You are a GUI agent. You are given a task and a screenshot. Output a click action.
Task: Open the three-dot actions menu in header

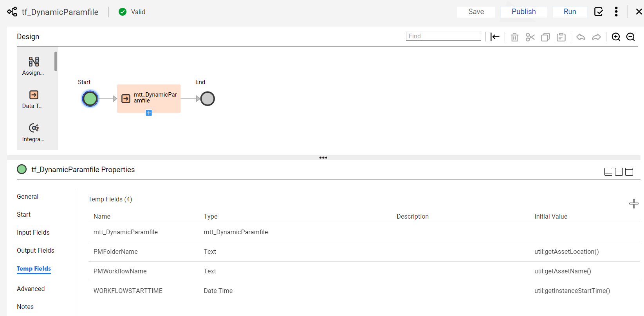(x=616, y=12)
